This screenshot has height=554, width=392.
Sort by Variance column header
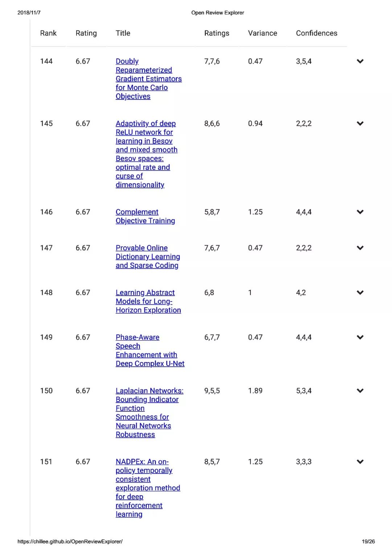coord(262,33)
